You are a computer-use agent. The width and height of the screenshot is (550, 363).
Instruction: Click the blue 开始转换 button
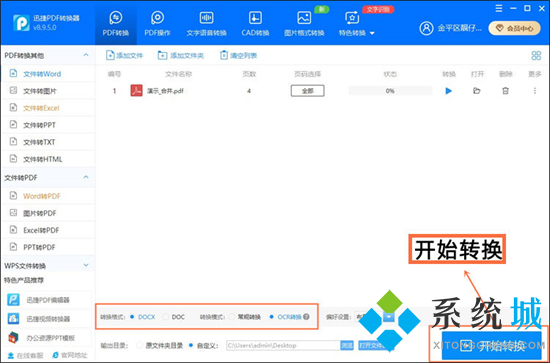491,346
